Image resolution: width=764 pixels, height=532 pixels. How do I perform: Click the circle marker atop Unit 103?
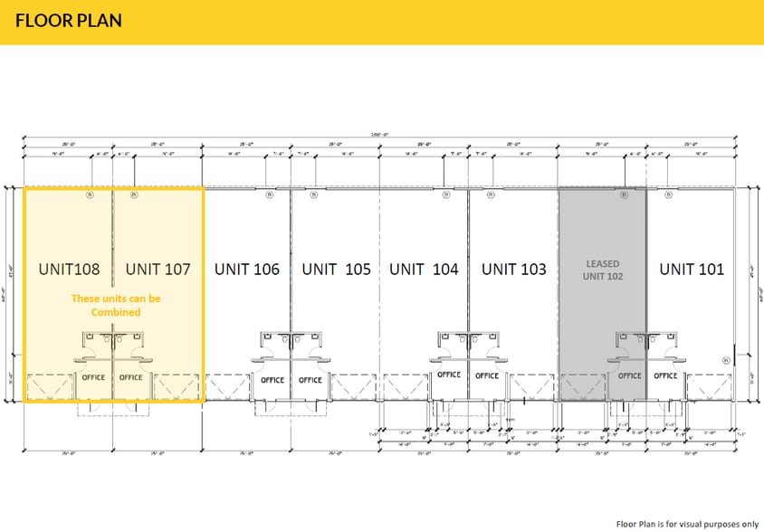(x=490, y=194)
